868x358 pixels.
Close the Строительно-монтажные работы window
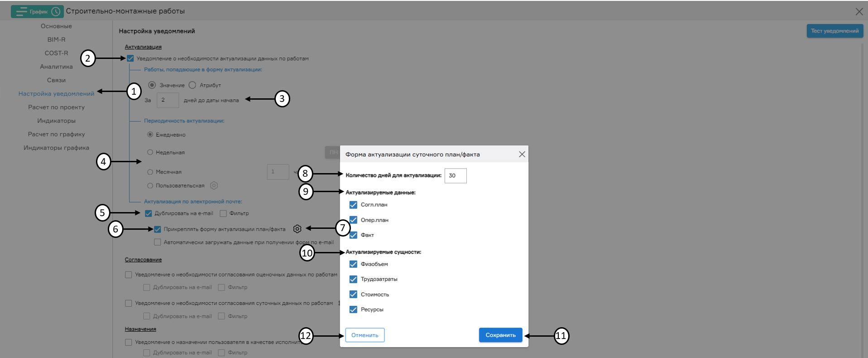(x=859, y=11)
